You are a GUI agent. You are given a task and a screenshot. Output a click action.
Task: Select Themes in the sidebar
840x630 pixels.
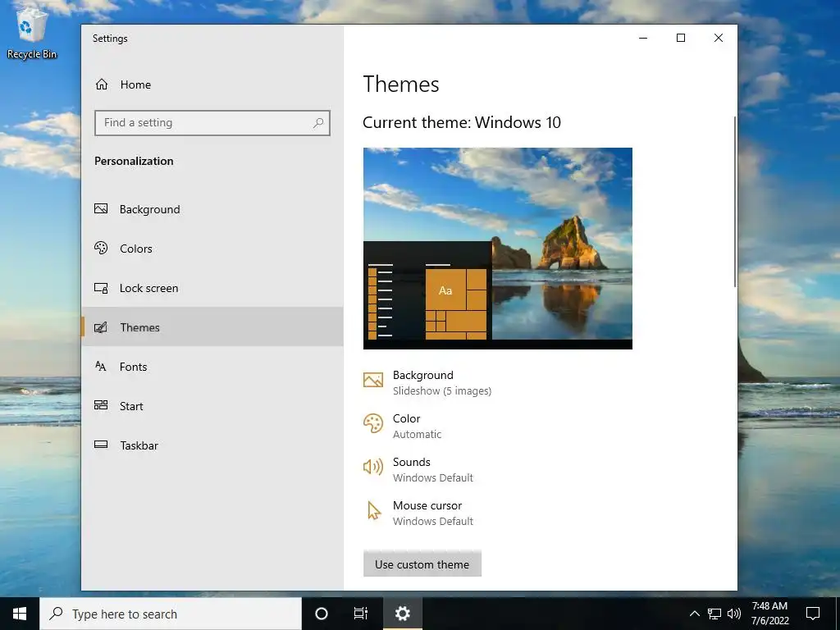pos(212,326)
